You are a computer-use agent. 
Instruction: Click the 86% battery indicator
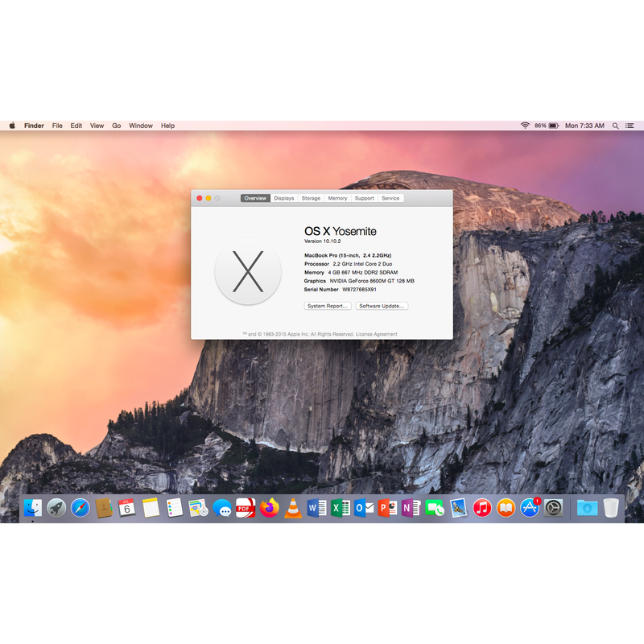click(547, 126)
